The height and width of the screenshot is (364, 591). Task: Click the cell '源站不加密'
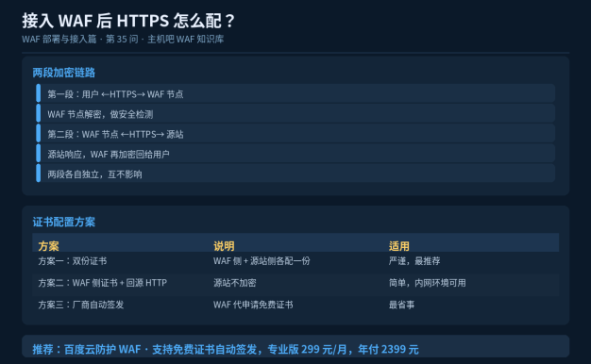[x=235, y=283]
